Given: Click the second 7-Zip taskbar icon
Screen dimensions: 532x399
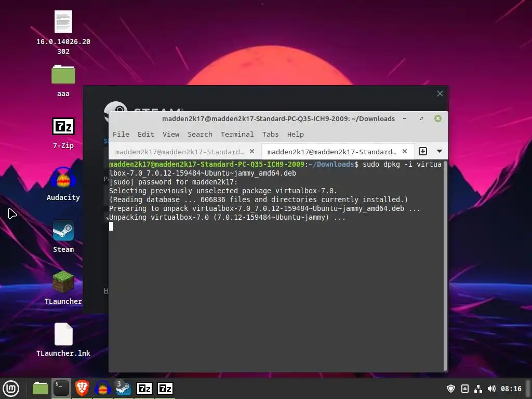Looking at the screenshot, I should tap(165, 389).
